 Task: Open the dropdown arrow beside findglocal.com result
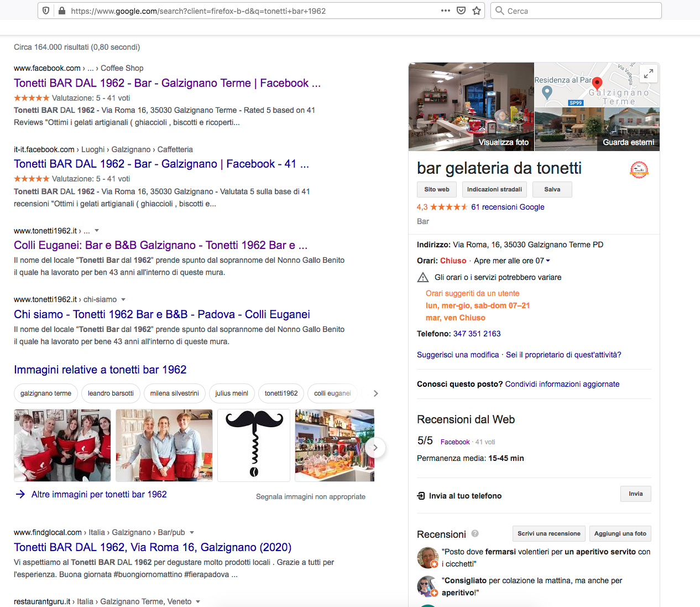pyautogui.click(x=191, y=532)
